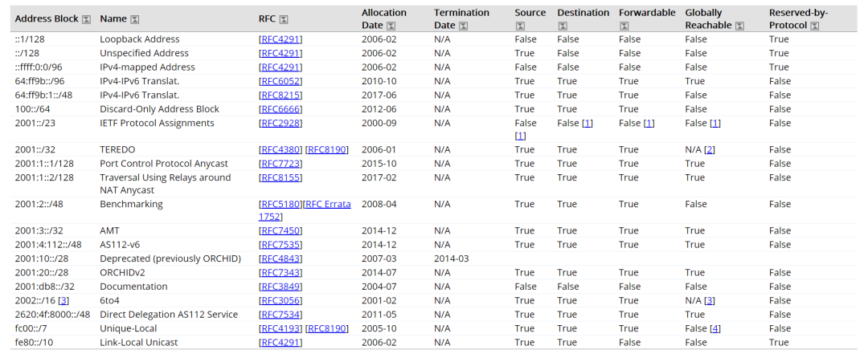This screenshot has width=868, height=354.
Task: Click the Allocation Date column sort icon
Action: tap(391, 26)
